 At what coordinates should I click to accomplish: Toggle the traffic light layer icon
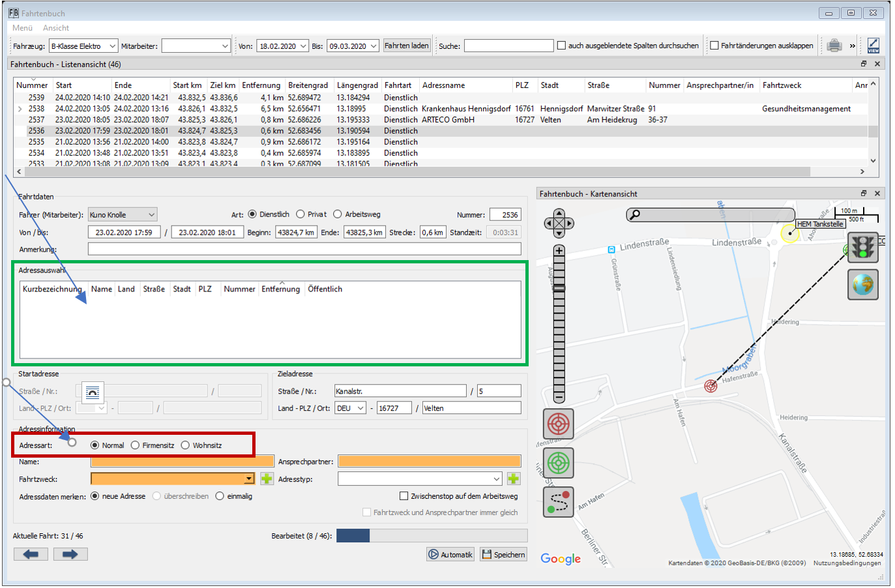(862, 248)
